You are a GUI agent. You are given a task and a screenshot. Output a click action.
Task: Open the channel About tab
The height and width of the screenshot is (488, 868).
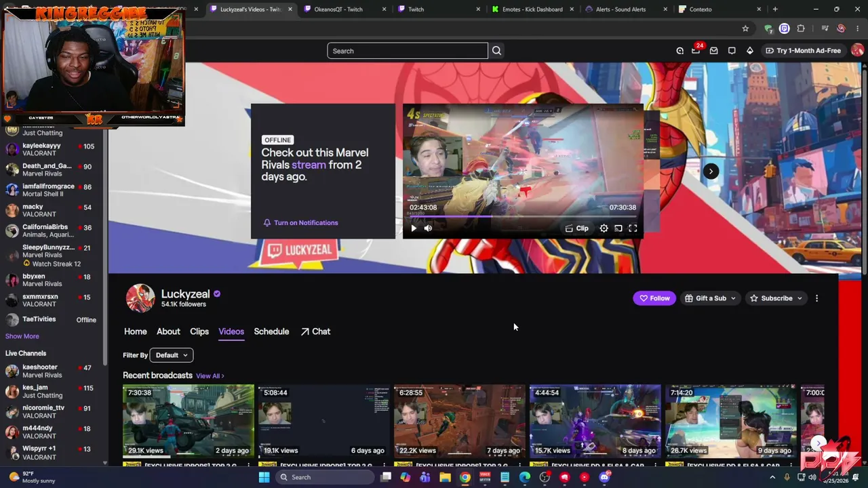click(x=168, y=331)
